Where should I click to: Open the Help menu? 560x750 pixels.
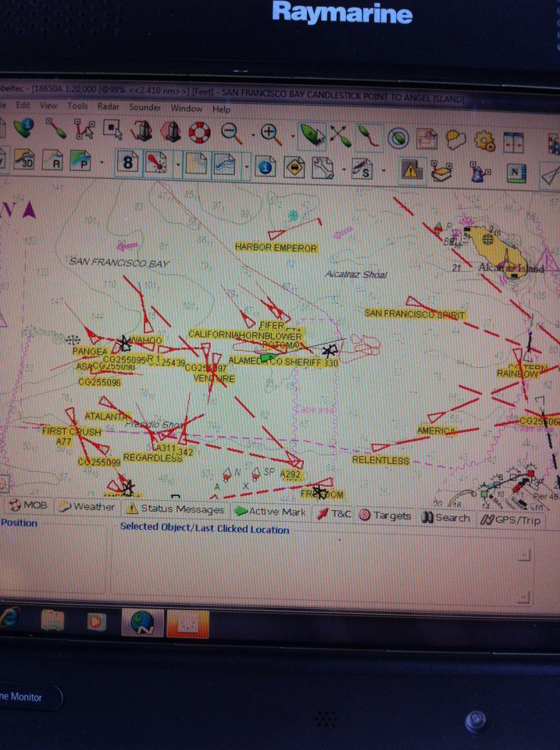pyautogui.click(x=221, y=109)
